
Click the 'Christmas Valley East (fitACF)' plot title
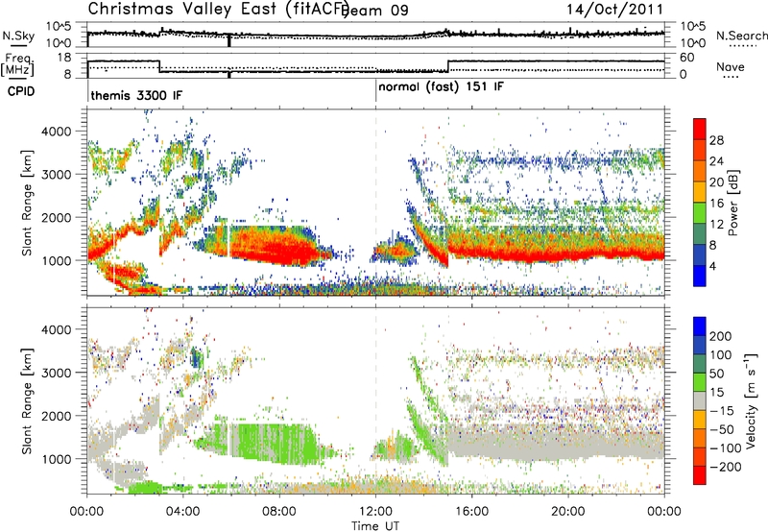(x=219, y=9)
